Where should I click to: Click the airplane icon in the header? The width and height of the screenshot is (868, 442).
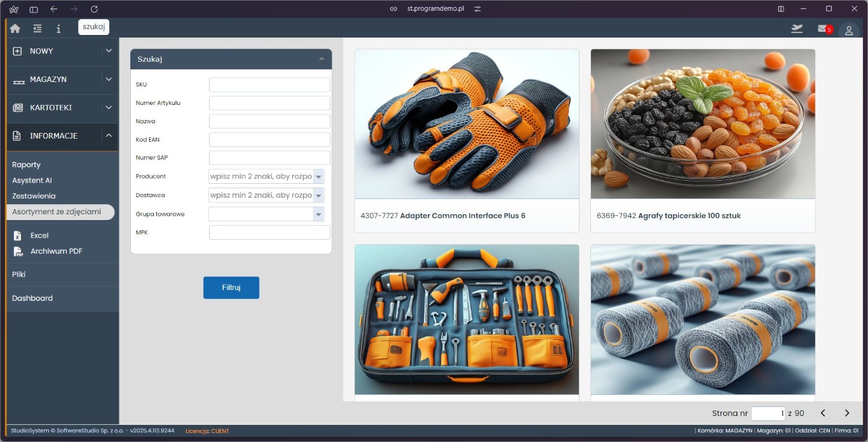[x=797, y=29]
